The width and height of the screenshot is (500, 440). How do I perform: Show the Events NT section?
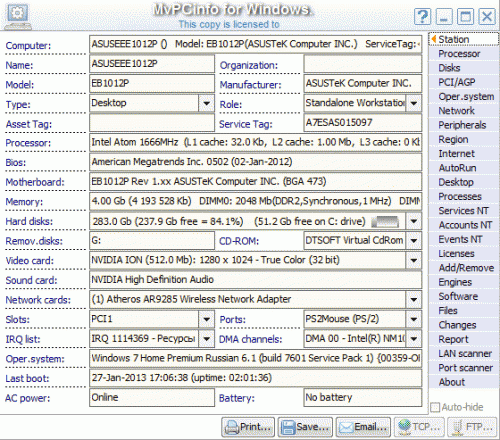(x=464, y=239)
